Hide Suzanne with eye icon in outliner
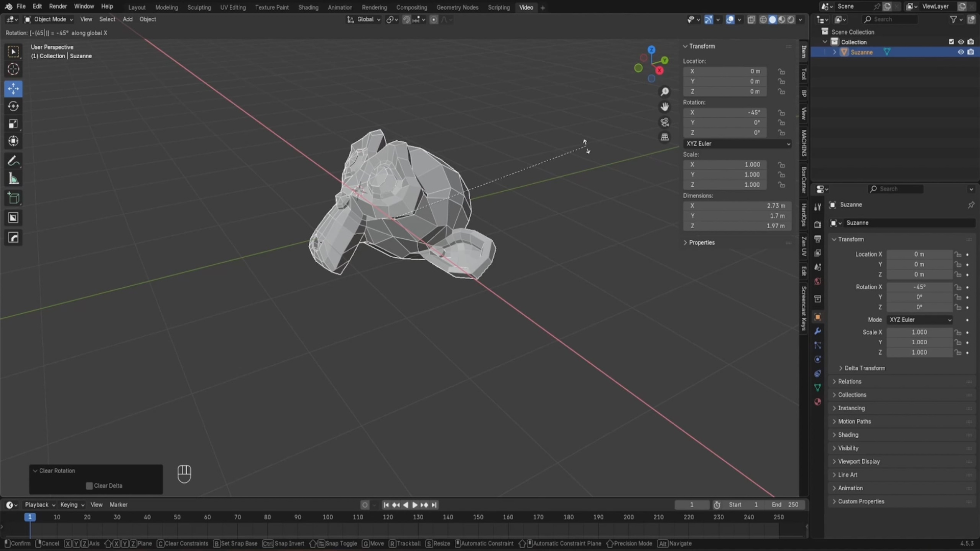The image size is (980, 551). (x=961, y=52)
